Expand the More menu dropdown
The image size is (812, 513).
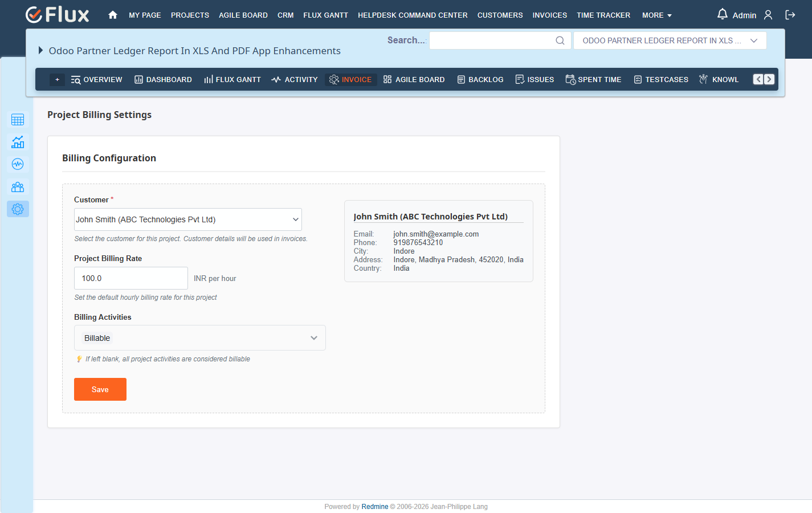click(657, 15)
